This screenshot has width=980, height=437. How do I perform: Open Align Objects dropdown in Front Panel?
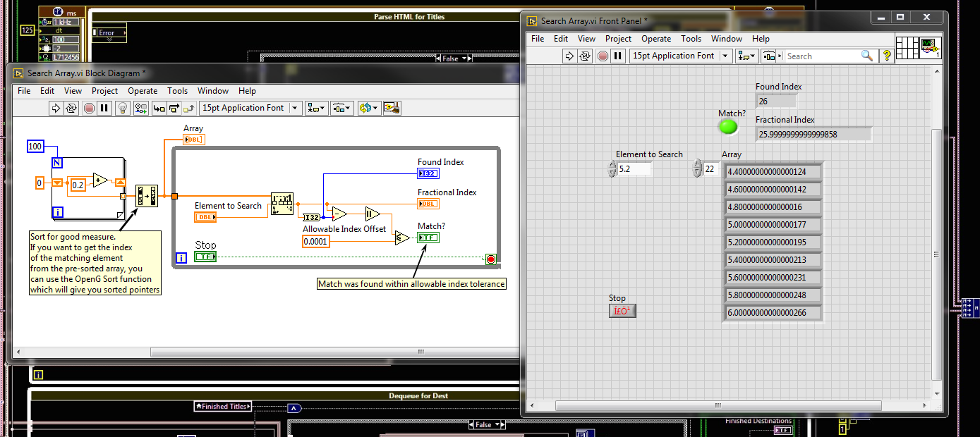[747, 56]
